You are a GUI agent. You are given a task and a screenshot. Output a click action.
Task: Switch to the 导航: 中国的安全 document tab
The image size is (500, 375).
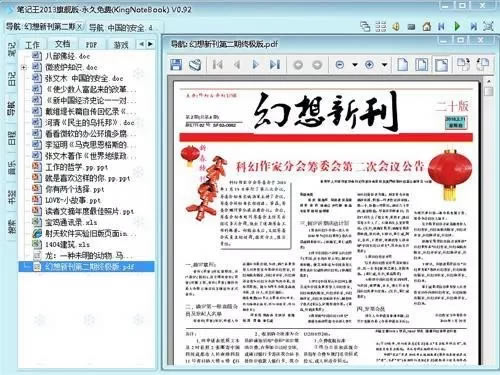(121, 28)
